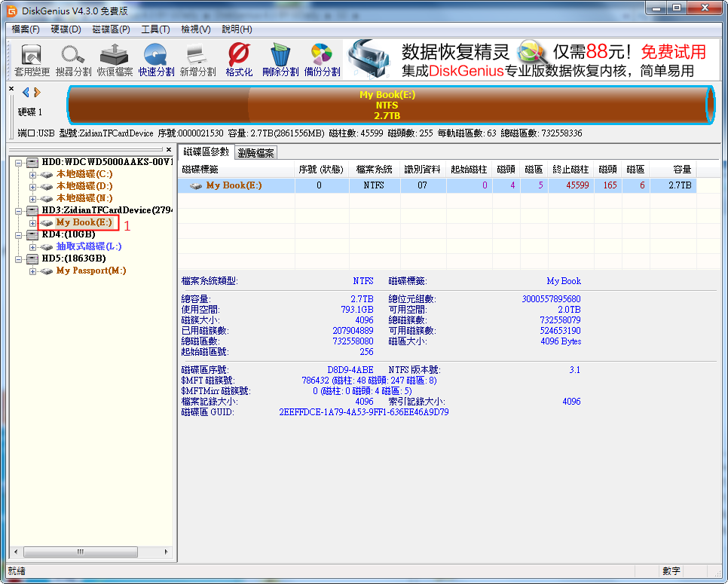Viewport: 728px width, 584px height.
Task: Start 搜尋分割 partition search tool
Action: [73, 60]
